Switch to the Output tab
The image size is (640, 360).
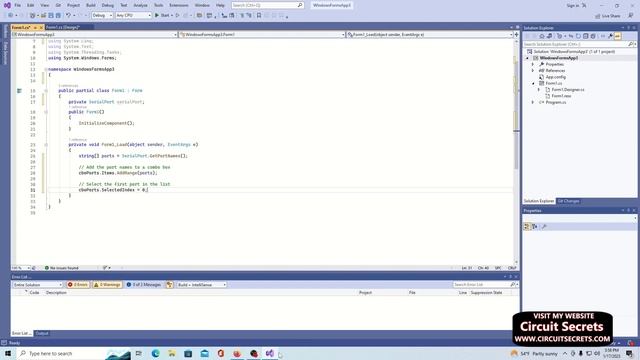[x=42, y=333]
